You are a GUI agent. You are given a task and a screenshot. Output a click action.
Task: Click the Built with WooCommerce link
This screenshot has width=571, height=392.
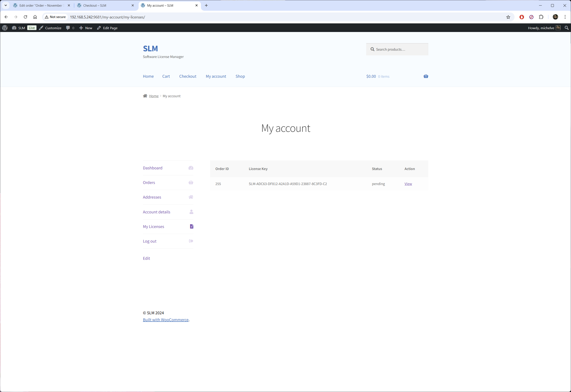point(166,319)
